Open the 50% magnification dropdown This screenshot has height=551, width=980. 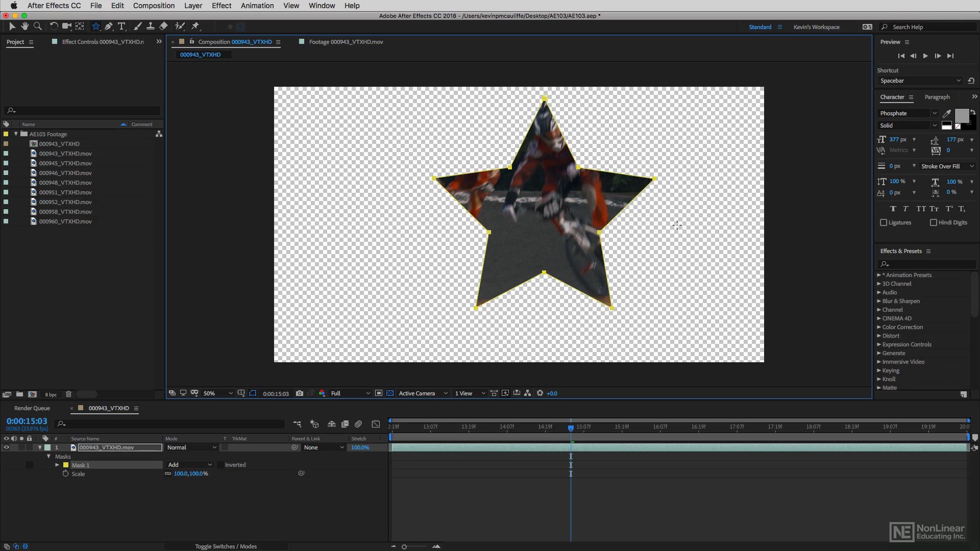point(218,393)
